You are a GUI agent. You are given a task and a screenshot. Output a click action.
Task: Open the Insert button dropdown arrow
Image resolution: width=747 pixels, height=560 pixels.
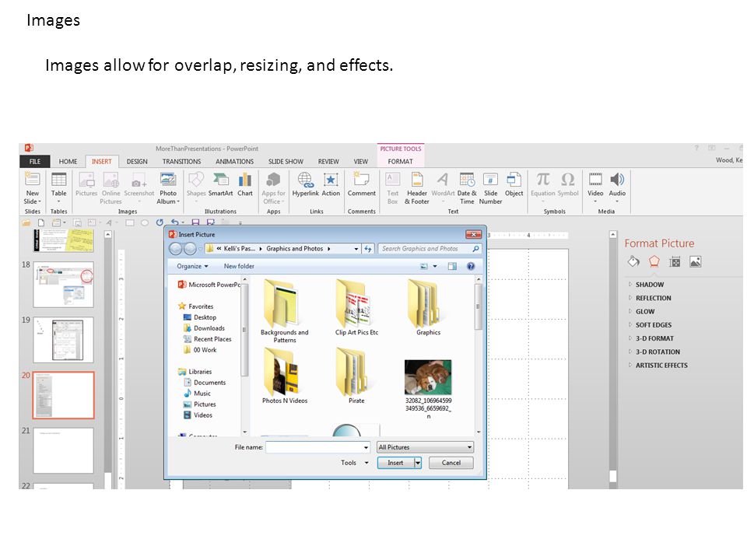click(418, 463)
